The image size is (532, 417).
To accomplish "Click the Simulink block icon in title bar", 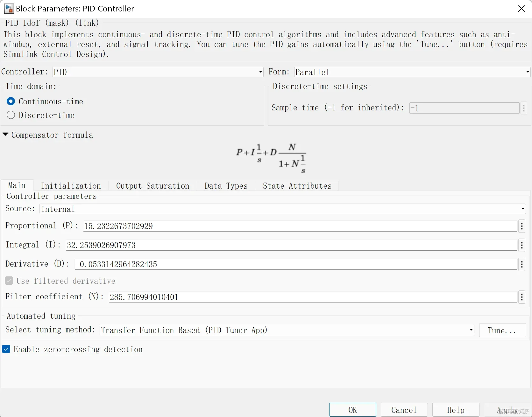I will pyautogui.click(x=9, y=9).
